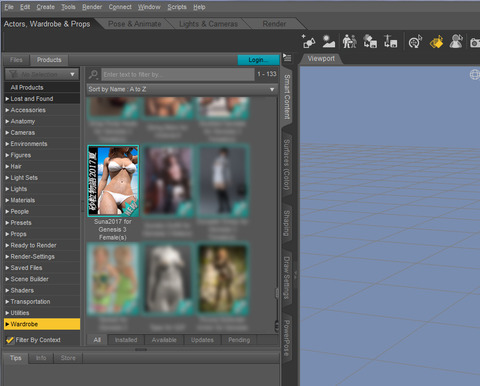480x386 pixels.
Task: Select the Transportation category
Action: [42, 302]
